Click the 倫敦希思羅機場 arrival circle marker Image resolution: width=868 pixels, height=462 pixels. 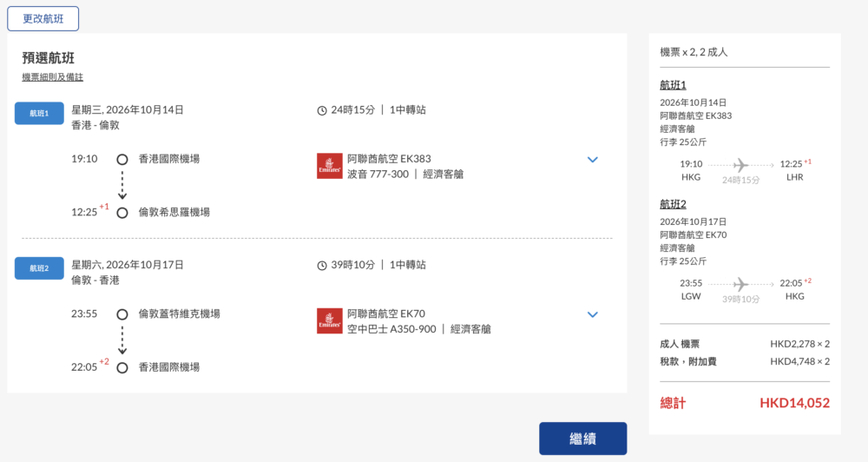click(x=122, y=213)
